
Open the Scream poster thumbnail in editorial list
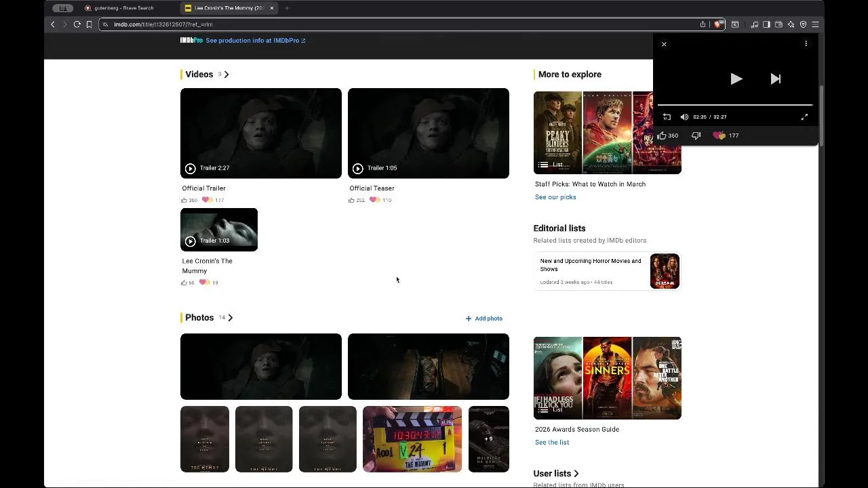(x=665, y=271)
